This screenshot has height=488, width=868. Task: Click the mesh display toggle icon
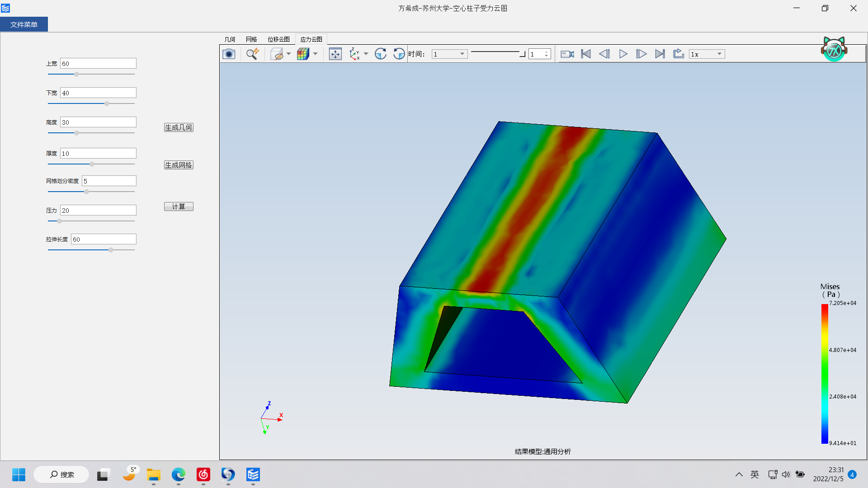pyautogui.click(x=303, y=54)
